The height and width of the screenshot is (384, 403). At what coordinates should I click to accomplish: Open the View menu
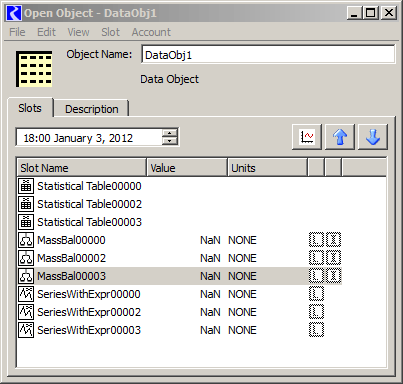tap(78, 32)
